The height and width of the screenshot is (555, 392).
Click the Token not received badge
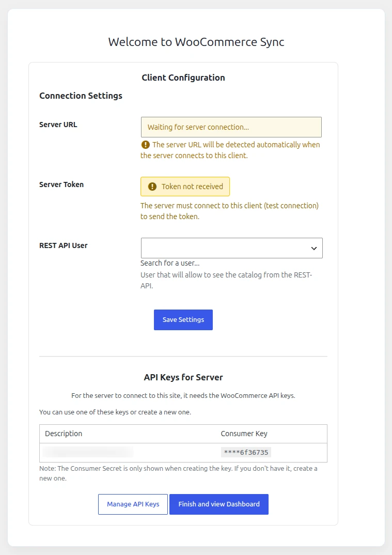[185, 187]
